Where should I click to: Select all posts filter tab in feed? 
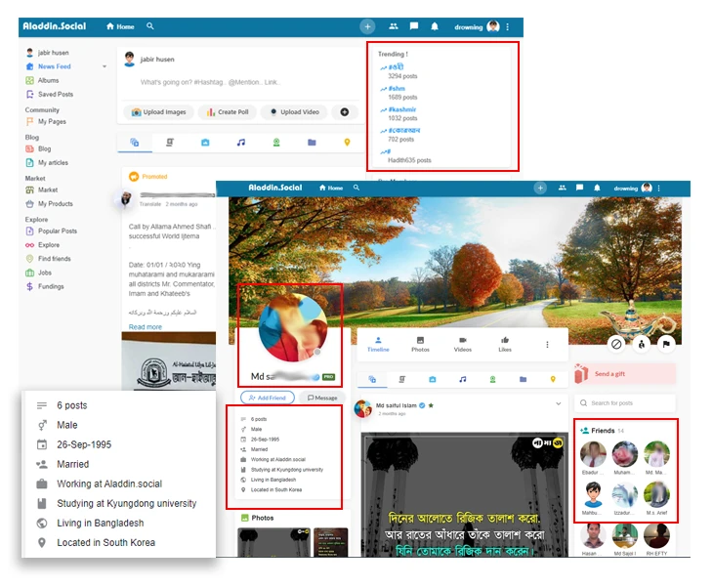point(135,143)
